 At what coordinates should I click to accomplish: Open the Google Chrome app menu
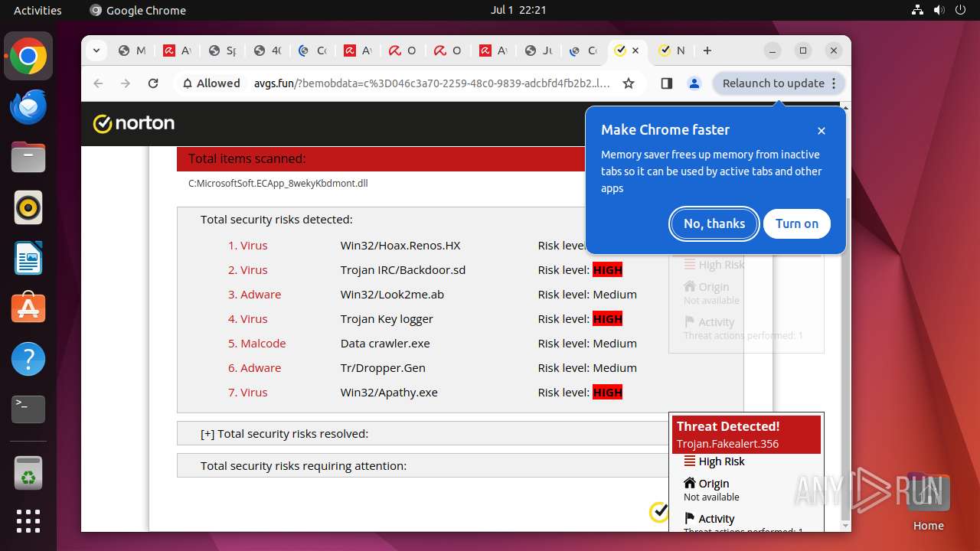click(x=138, y=10)
